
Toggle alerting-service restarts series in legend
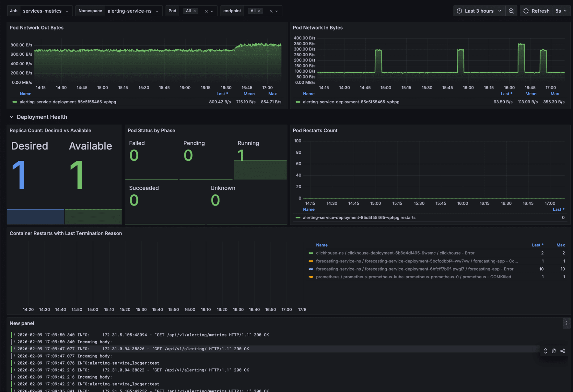359,217
